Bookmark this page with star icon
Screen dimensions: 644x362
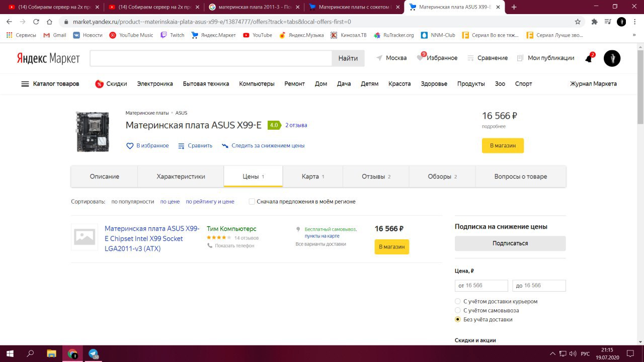click(578, 22)
